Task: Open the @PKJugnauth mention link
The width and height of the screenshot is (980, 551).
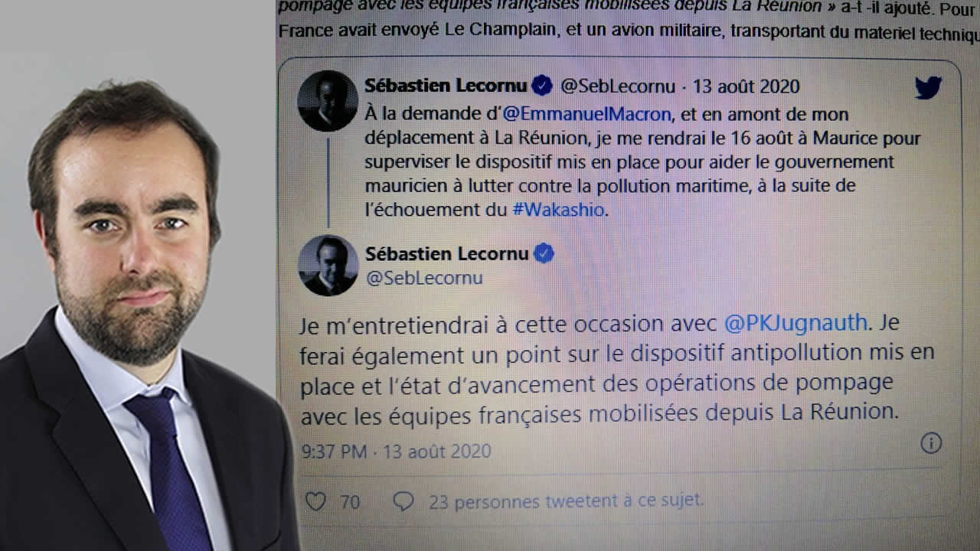Action: point(795,323)
